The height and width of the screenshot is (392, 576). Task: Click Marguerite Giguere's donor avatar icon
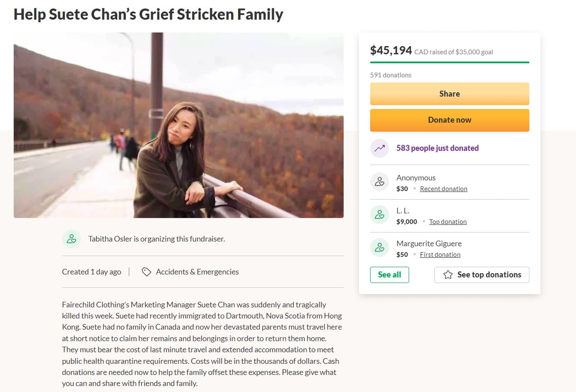379,248
